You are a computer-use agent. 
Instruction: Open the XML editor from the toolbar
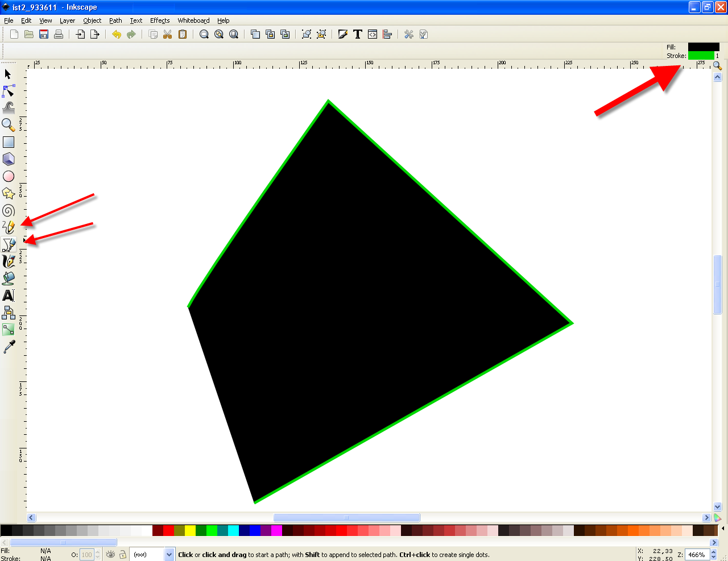click(x=372, y=34)
